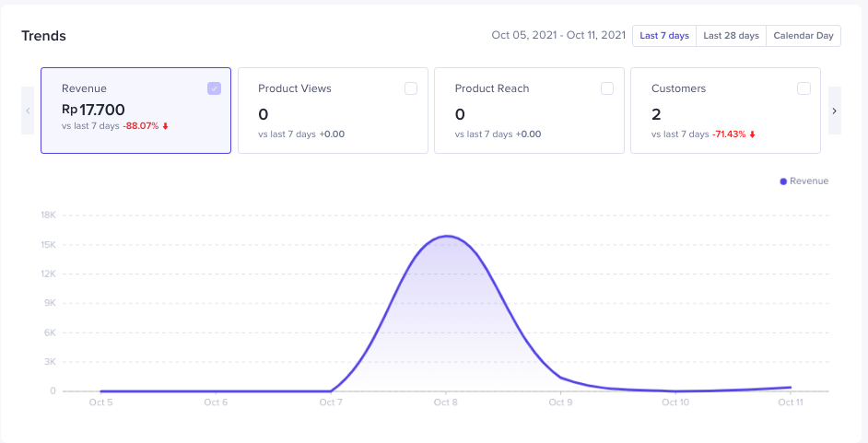
Task: Click the red down arrow under Customers
Action: (752, 134)
